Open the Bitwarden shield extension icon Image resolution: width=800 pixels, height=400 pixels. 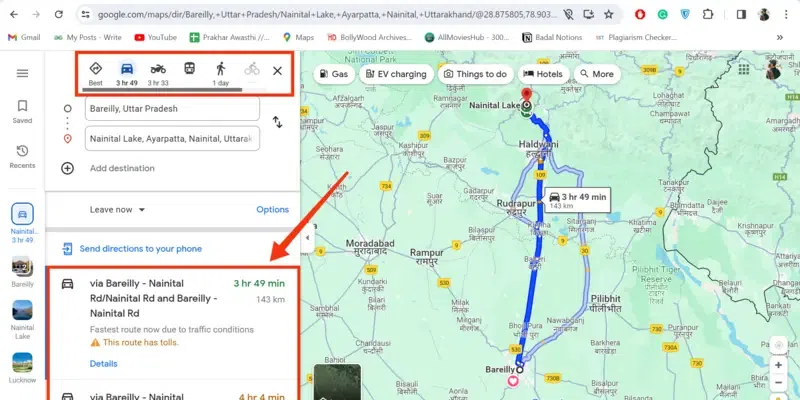click(x=685, y=15)
